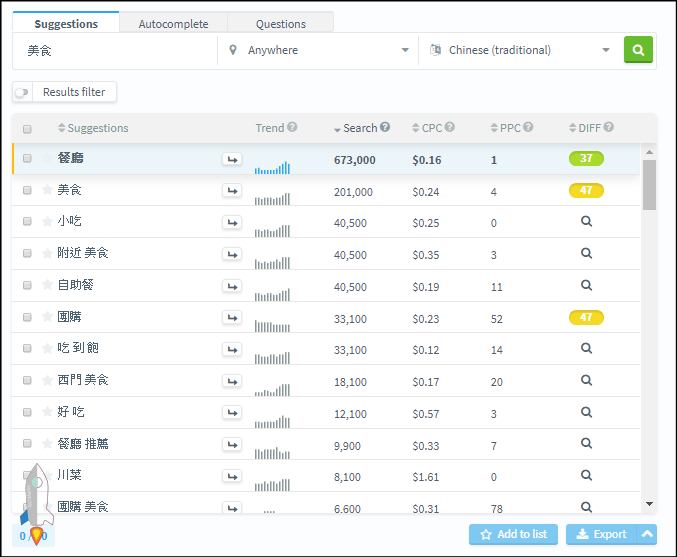Click the green 37 difficulty badge
This screenshot has height=557, width=677.
coord(586,158)
